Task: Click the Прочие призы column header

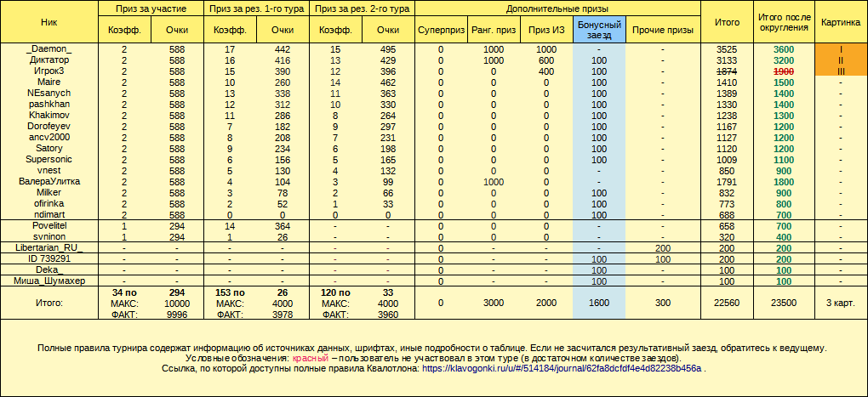Action: point(663,30)
